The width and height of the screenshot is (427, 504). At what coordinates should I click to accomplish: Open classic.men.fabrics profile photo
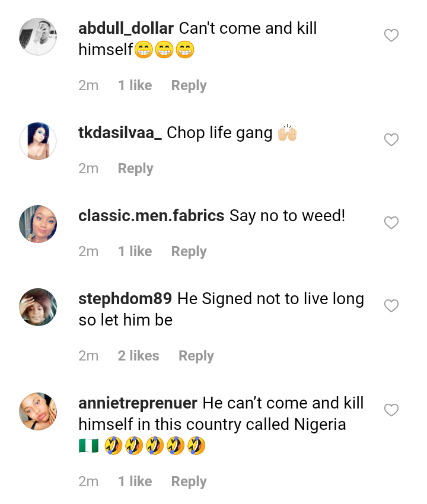click(38, 224)
